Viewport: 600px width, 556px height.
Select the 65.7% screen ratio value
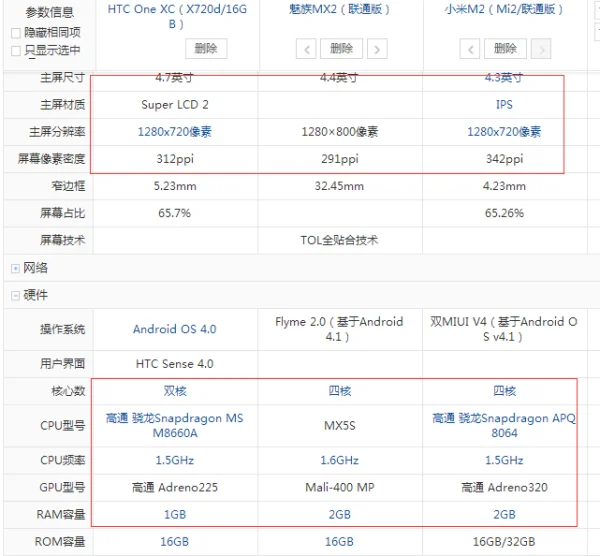click(174, 213)
